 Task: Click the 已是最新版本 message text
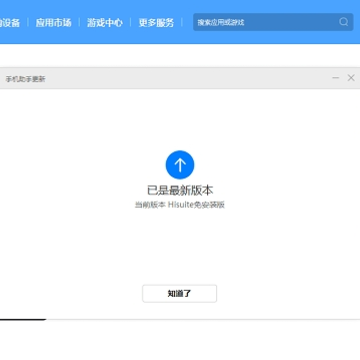click(x=180, y=191)
